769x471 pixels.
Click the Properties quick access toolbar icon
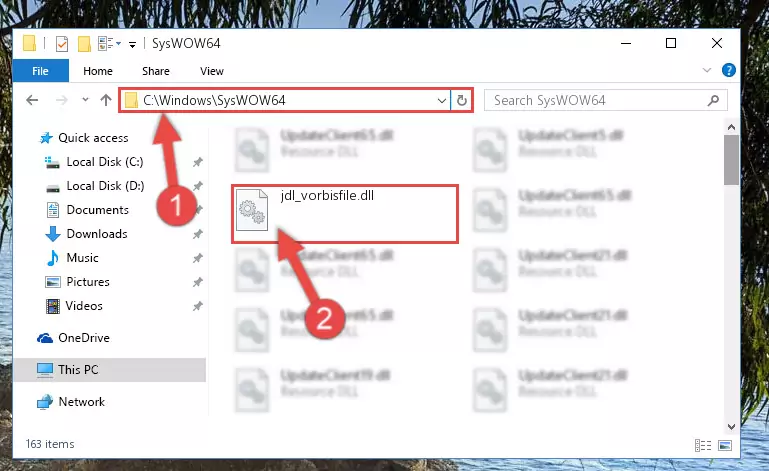pos(62,44)
